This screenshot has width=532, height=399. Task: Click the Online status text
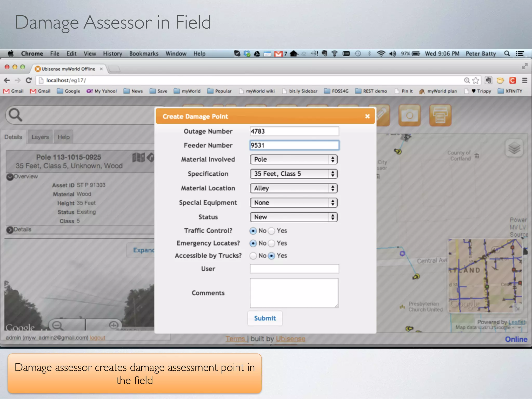(x=516, y=339)
